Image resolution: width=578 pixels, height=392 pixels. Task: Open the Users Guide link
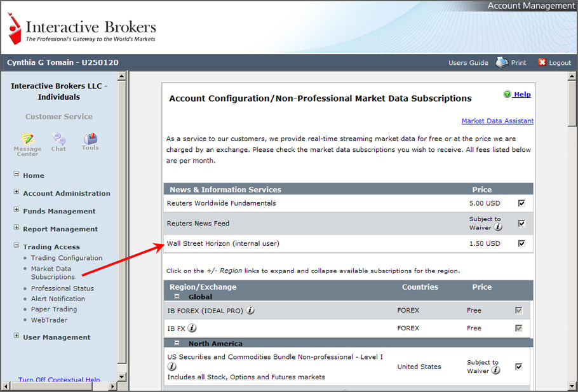468,63
